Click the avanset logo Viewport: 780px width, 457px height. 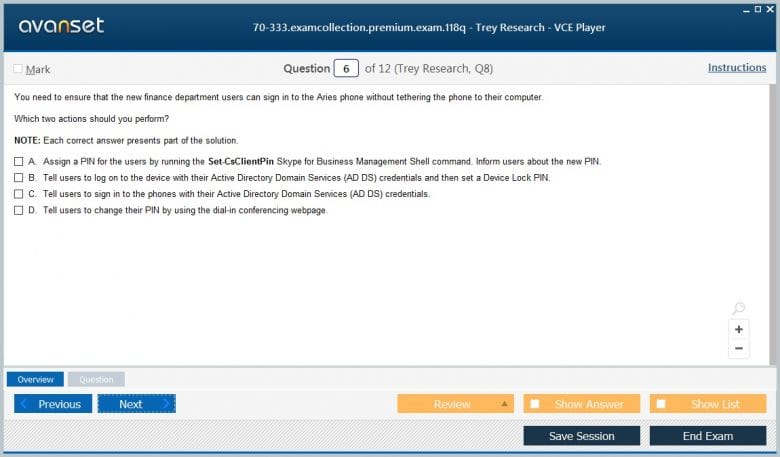(61, 25)
